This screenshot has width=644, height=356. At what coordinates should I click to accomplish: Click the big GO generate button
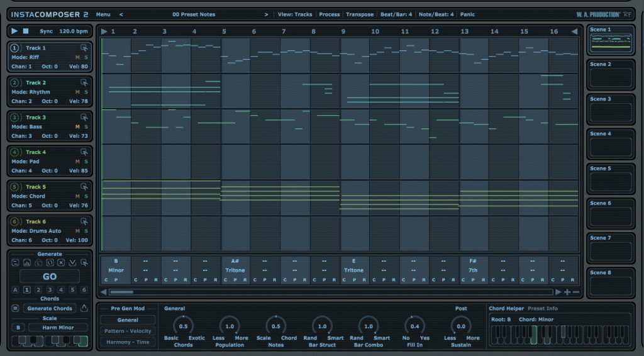click(50, 277)
